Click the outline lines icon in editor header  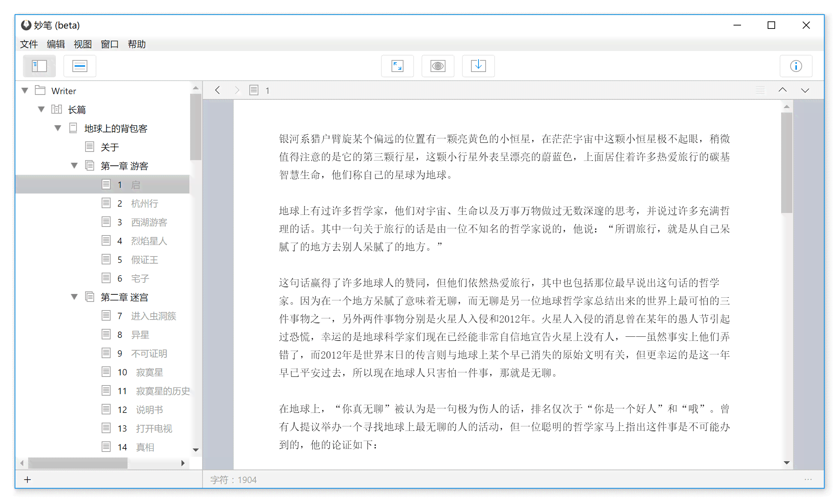click(760, 90)
